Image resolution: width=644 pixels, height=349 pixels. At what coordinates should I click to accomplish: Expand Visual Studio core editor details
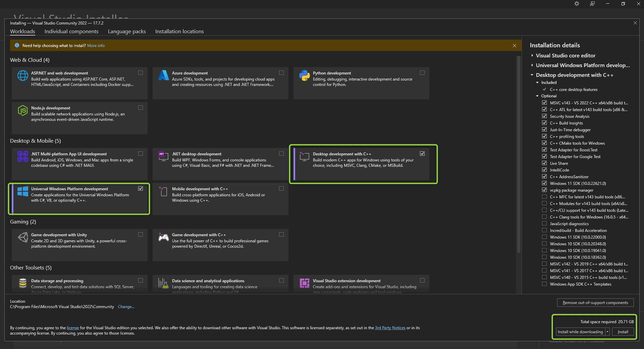click(x=532, y=55)
